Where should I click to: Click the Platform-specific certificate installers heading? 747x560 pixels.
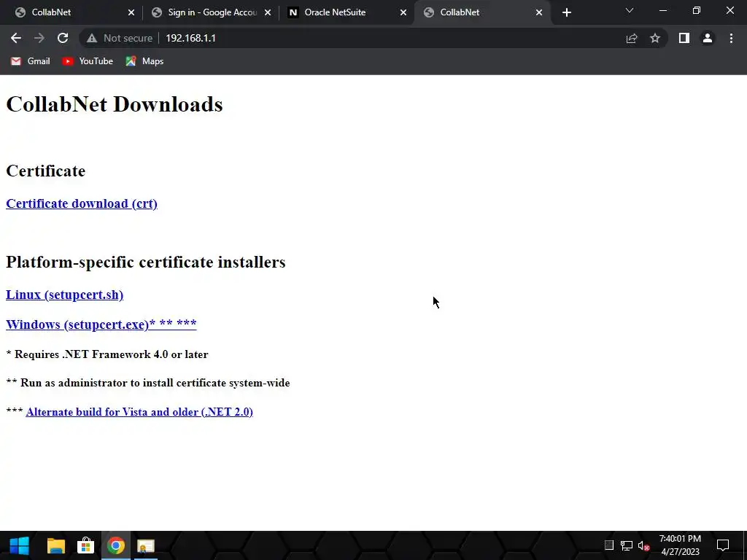(146, 262)
